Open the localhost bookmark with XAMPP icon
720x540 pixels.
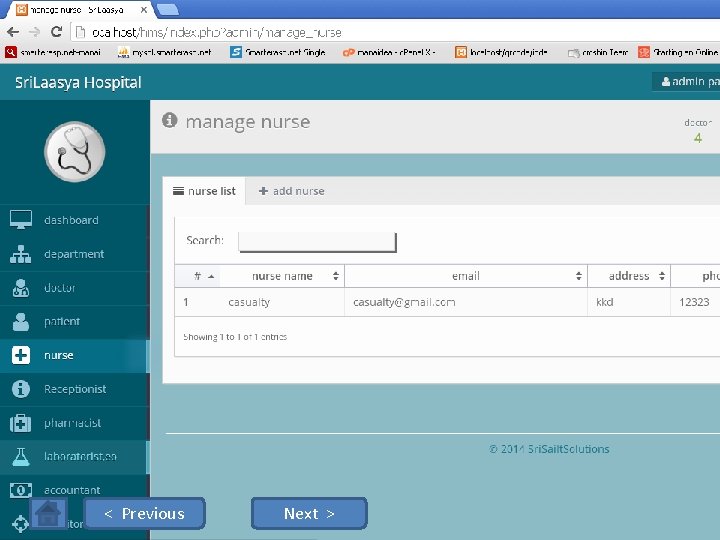pyautogui.click(x=501, y=52)
